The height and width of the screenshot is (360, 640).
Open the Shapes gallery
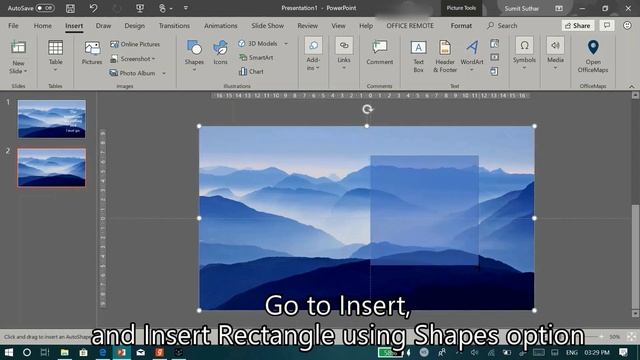click(194, 56)
